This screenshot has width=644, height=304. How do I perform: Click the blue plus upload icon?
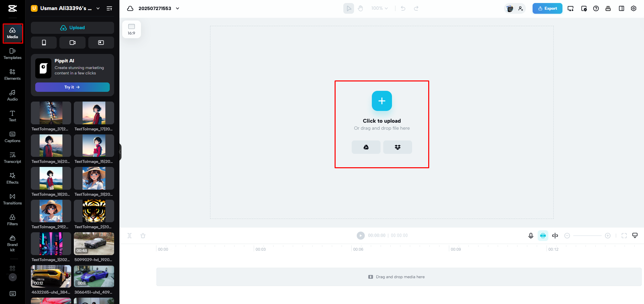pos(382,101)
